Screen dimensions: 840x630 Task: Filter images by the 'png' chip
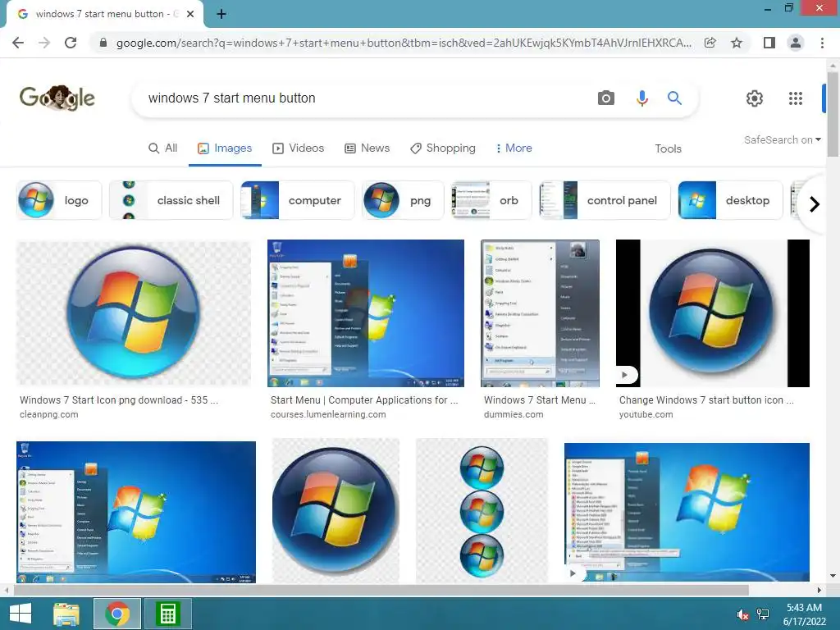click(x=403, y=200)
